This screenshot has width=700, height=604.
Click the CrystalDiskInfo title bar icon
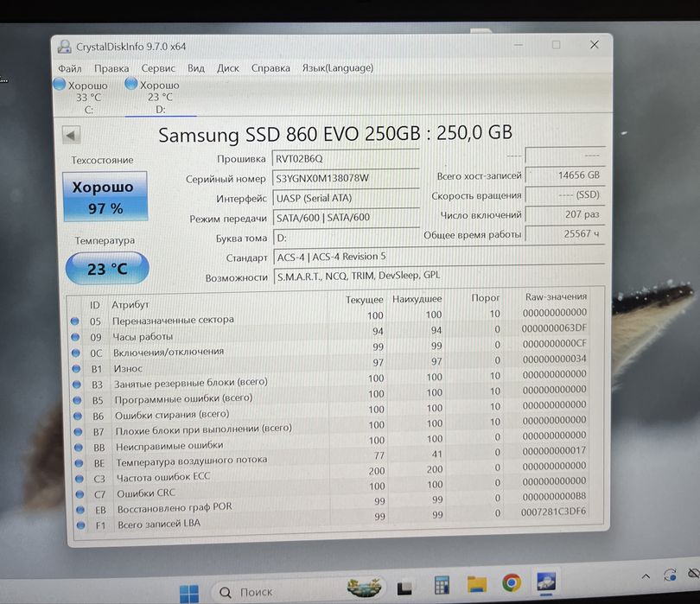pos(64,47)
